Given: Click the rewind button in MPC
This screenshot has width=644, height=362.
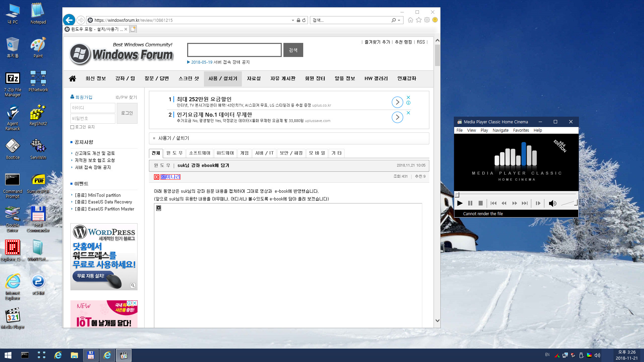Looking at the screenshot, I should [504, 203].
